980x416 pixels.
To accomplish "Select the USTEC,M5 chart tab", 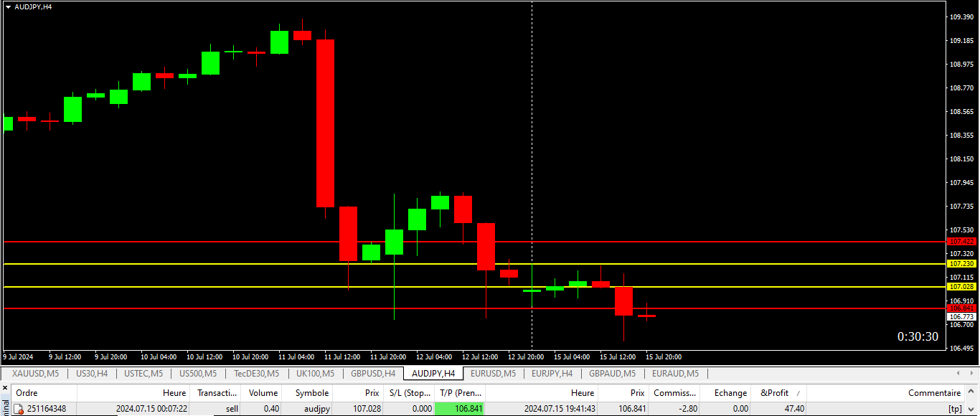I will pyautogui.click(x=143, y=374).
